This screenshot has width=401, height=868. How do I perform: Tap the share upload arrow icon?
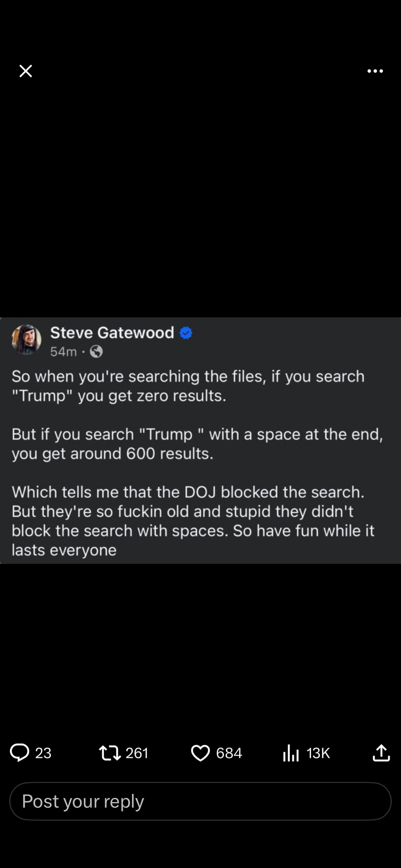click(x=381, y=753)
